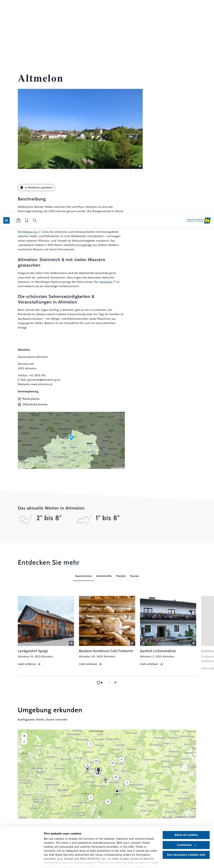Screen dimensions: 214x868
Task: Click the Niederösterreich logo
Action: click(198, 220)
